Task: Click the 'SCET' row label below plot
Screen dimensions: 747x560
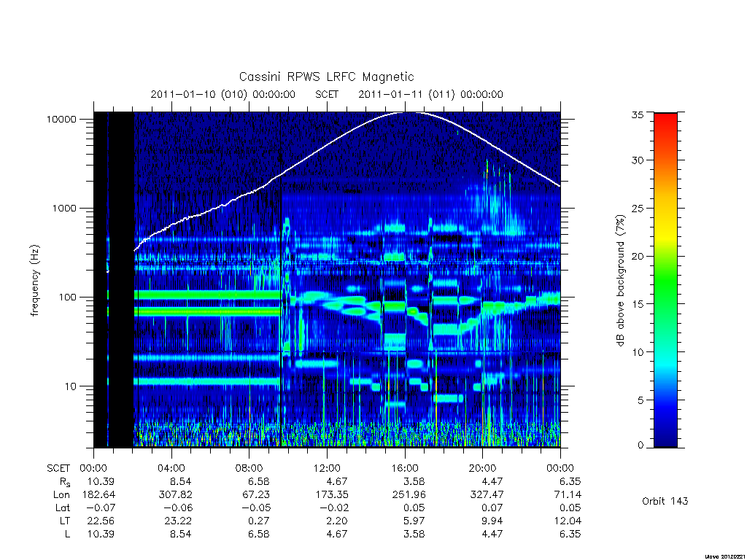Action: coord(58,469)
